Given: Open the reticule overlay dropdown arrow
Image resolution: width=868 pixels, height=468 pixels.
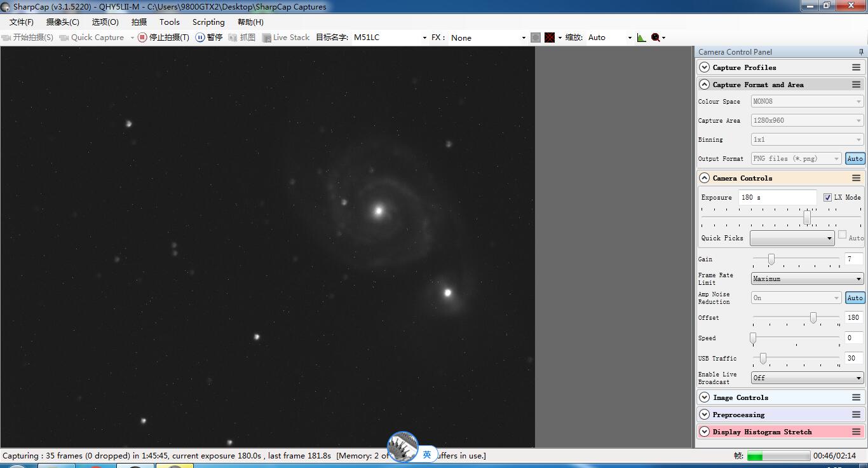Looking at the screenshot, I should [x=560, y=38].
